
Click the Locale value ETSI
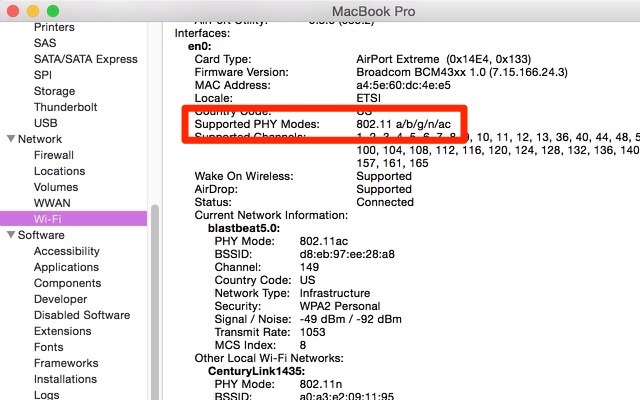point(368,98)
